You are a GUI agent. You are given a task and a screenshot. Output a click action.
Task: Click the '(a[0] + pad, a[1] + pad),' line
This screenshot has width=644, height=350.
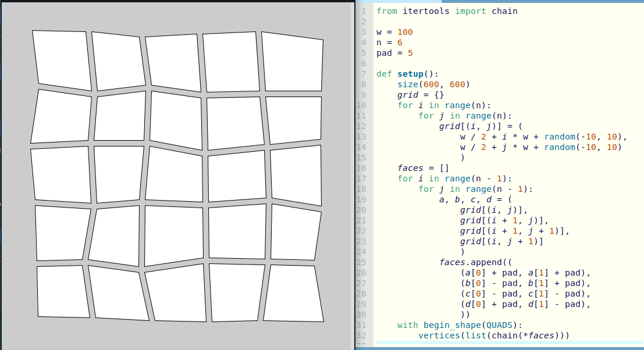(525, 273)
